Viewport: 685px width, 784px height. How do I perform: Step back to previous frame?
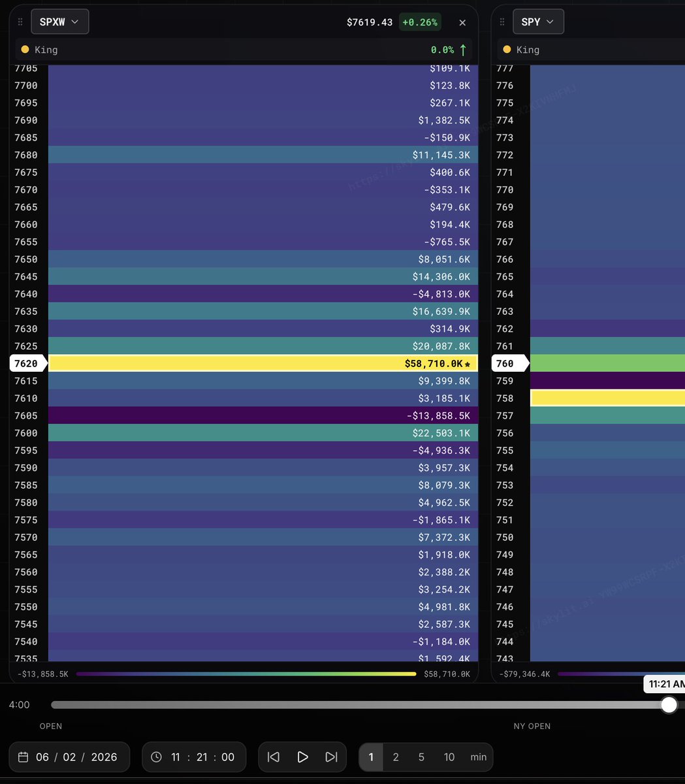(x=274, y=757)
